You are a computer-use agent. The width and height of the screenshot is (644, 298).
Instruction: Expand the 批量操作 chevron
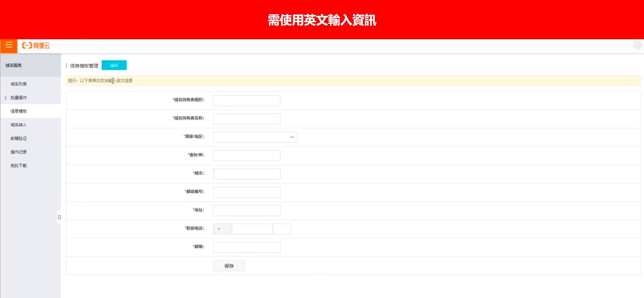point(5,98)
